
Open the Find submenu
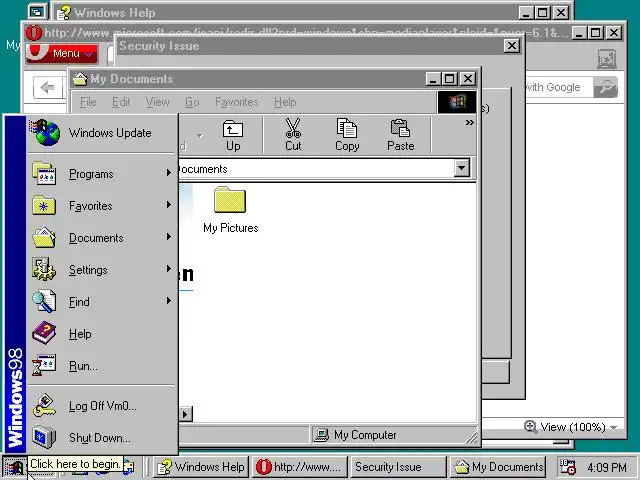pos(102,302)
